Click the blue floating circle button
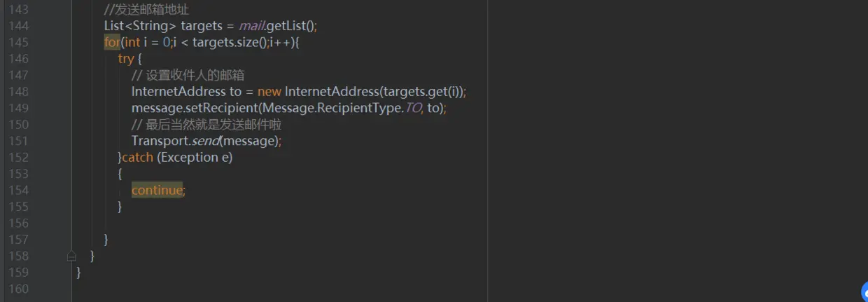This screenshot has height=302, width=868. coord(864,291)
